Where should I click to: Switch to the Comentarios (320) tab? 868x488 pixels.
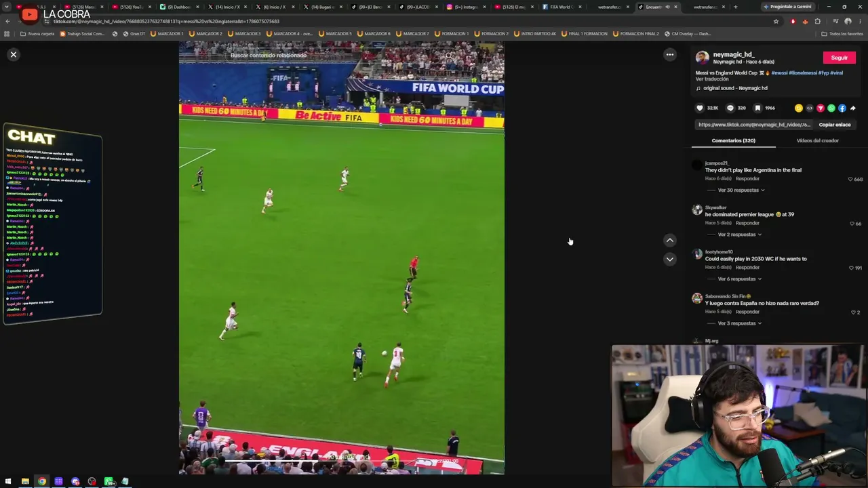pos(734,140)
